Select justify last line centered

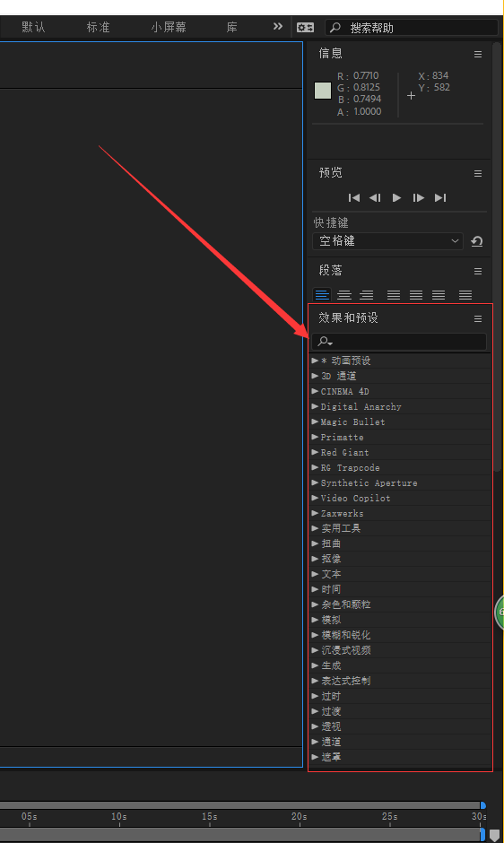[416, 295]
